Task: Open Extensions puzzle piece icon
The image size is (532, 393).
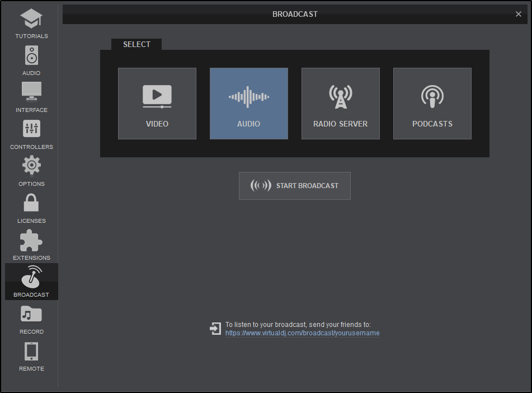Action: pyautogui.click(x=31, y=241)
